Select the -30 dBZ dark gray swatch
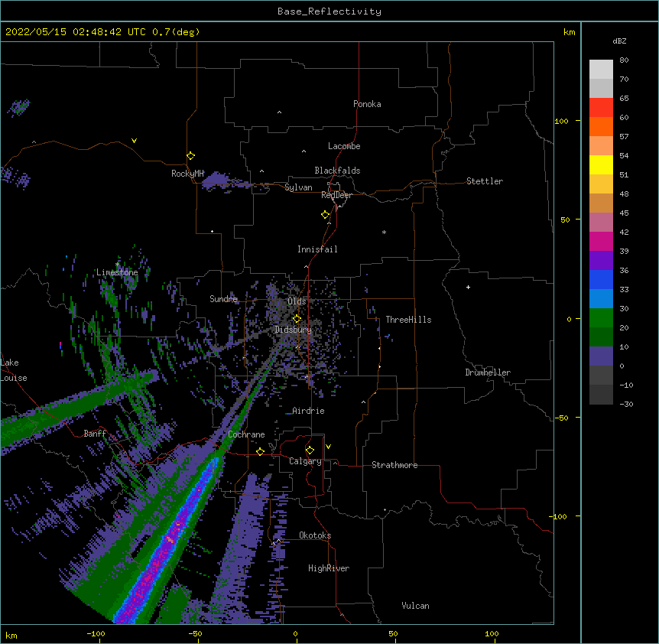This screenshot has width=659, height=644. (601, 395)
